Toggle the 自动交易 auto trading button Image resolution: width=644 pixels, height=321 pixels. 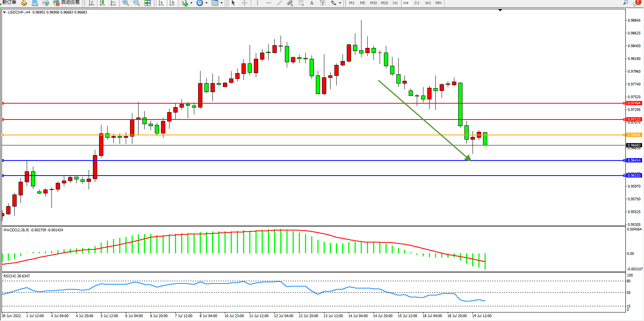(67, 3)
